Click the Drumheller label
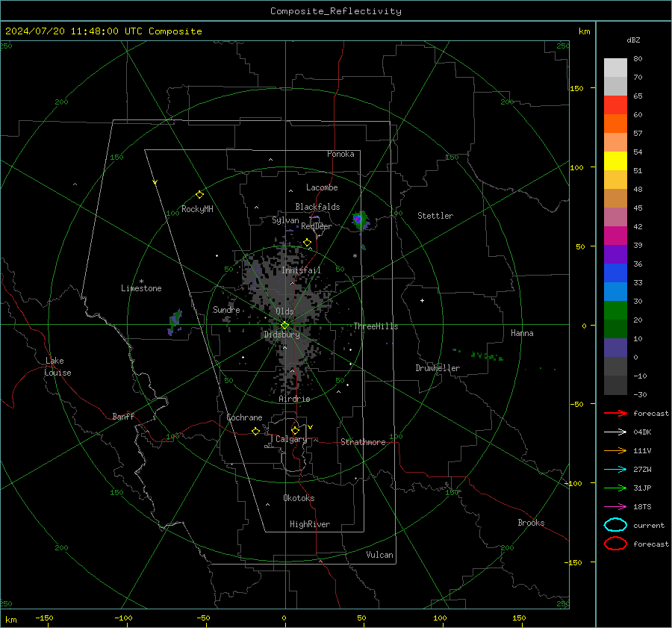This screenshot has height=628, width=672. point(438,368)
